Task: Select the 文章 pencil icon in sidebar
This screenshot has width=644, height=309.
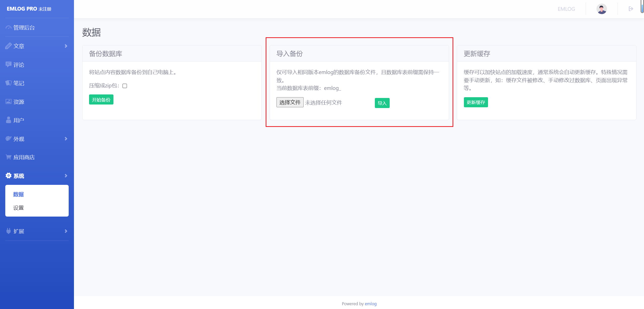Action: (8, 46)
